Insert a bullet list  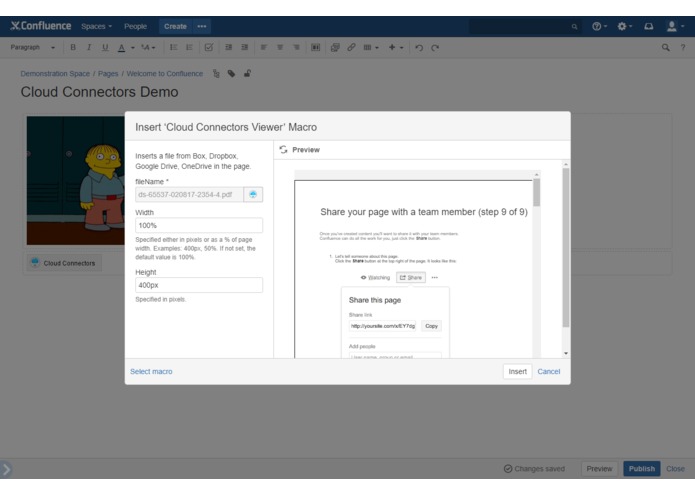(x=173, y=47)
